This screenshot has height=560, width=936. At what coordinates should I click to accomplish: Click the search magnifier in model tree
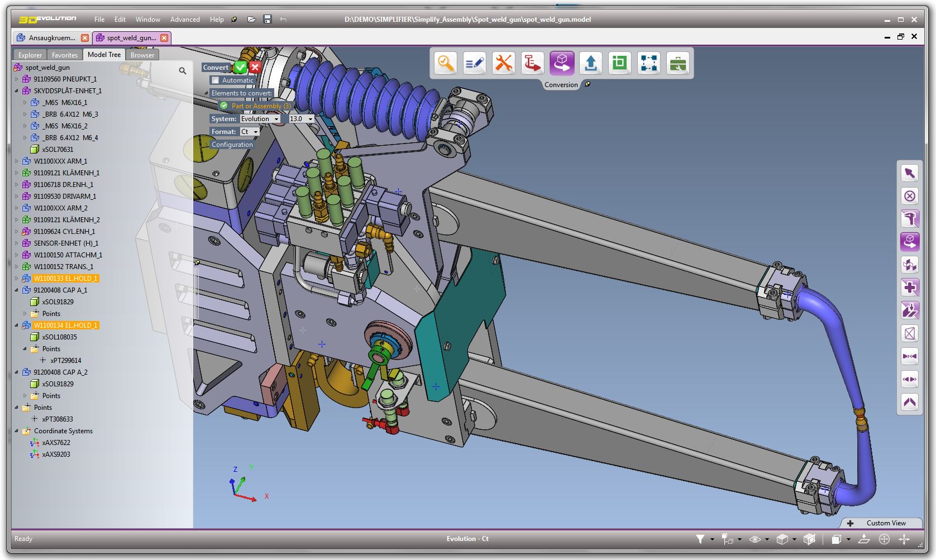(183, 71)
